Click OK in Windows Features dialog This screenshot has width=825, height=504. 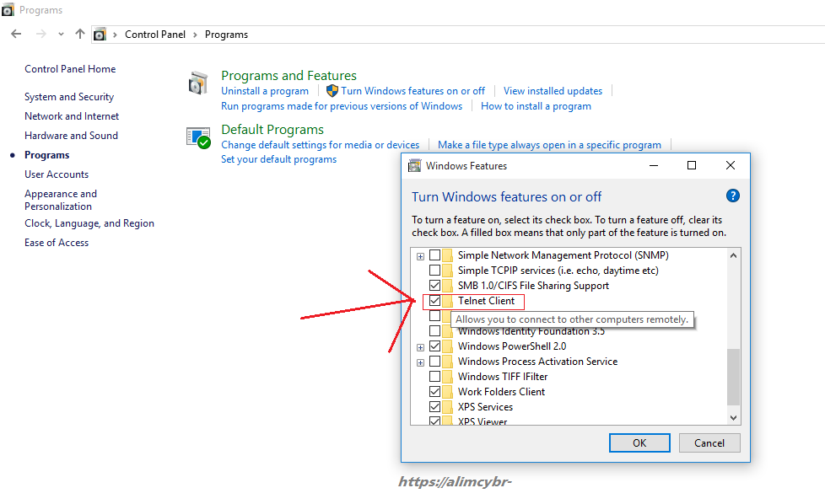639,443
